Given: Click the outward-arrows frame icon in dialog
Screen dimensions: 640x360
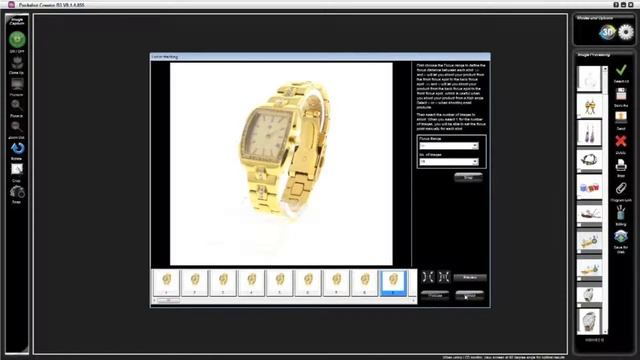Looking at the screenshot, I should [x=444, y=277].
